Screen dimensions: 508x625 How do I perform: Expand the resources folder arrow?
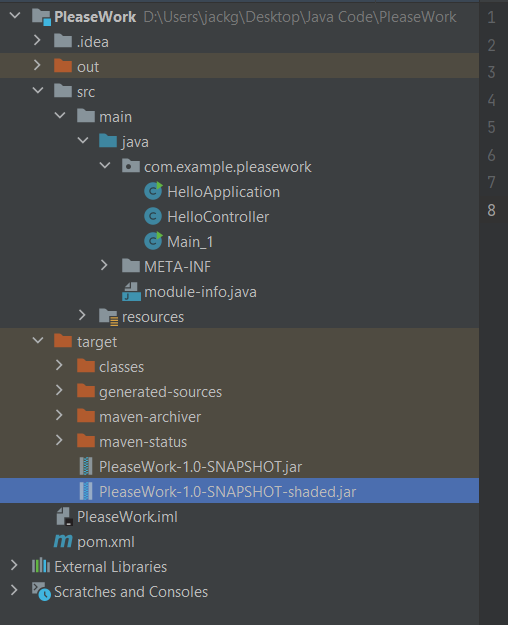click(82, 315)
